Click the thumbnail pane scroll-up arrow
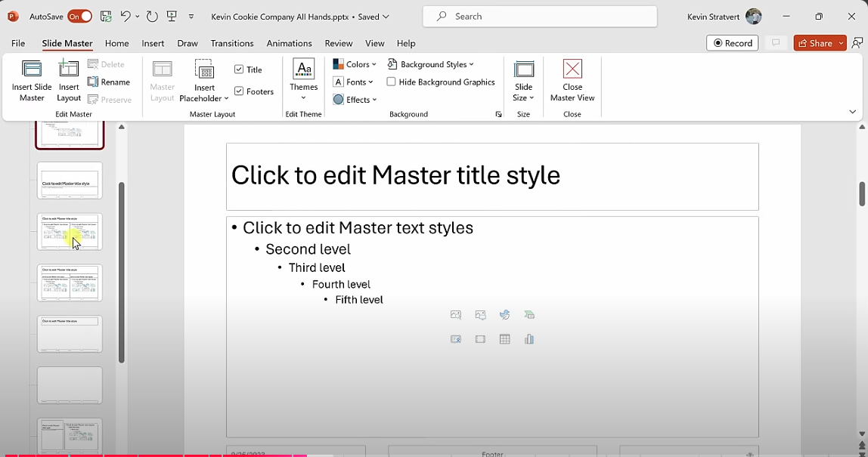Image resolution: width=868 pixels, height=457 pixels. 121,127
